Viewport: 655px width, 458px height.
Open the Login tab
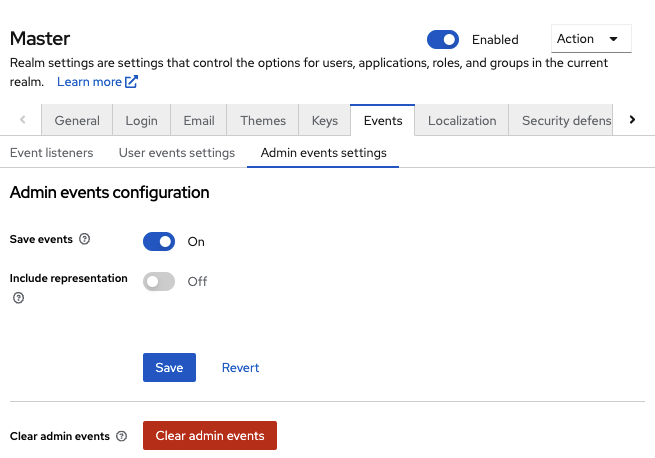click(141, 120)
